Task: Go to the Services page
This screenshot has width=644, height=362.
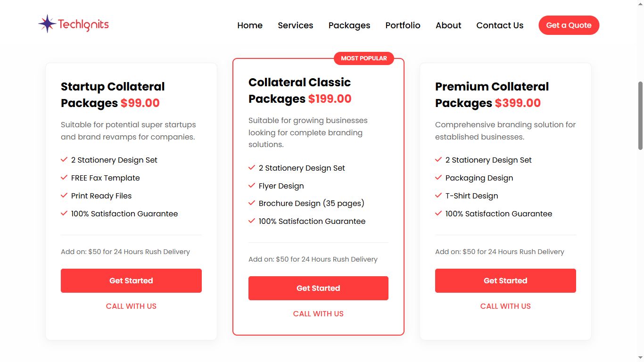Action: pyautogui.click(x=296, y=25)
